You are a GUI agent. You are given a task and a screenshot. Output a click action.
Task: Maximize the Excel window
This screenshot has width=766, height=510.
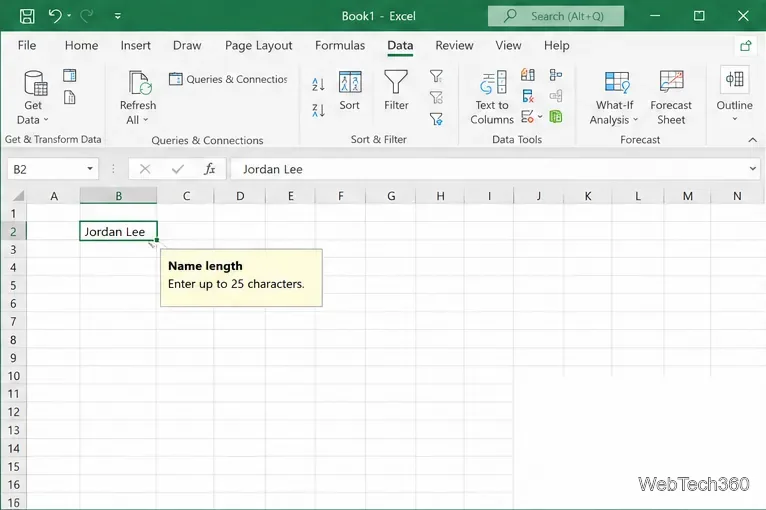coord(699,16)
